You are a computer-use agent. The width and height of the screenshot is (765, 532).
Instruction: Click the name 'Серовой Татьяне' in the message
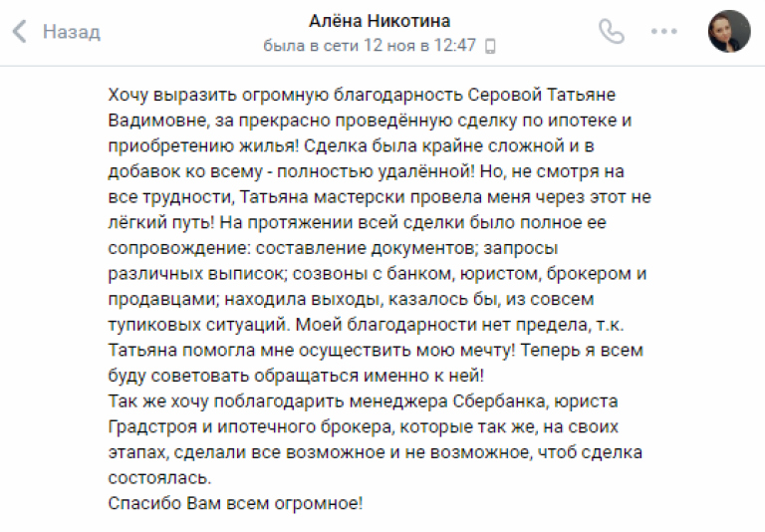[542, 95]
